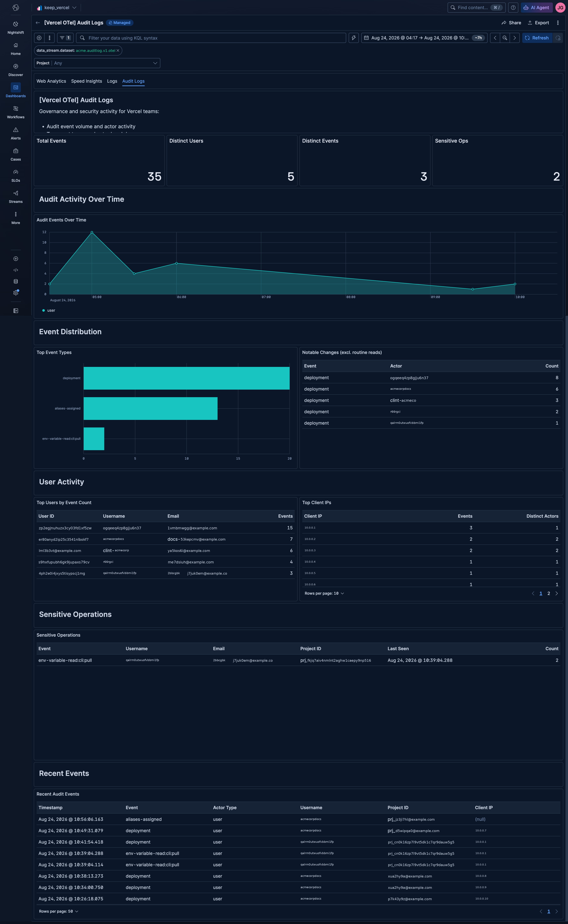This screenshot has height=924, width=568.
Task: Click the help question icon
Action: tap(513, 8)
